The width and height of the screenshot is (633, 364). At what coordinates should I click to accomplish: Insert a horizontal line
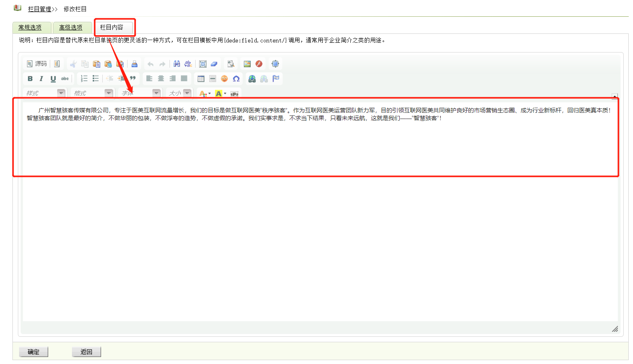point(213,79)
